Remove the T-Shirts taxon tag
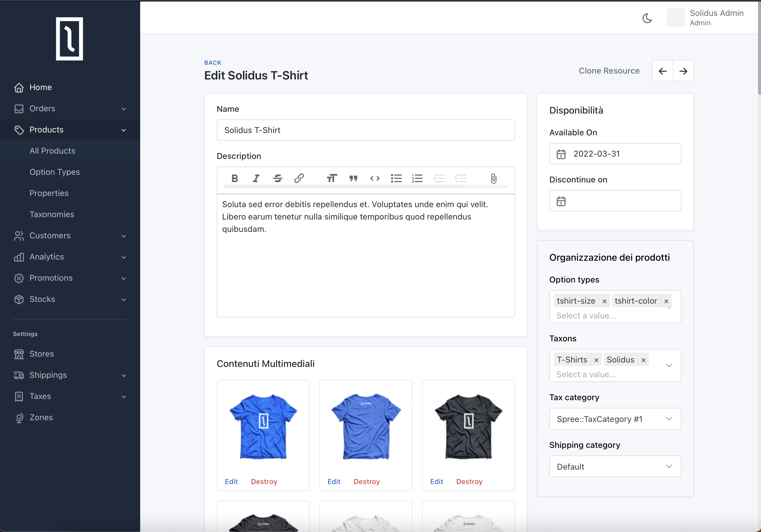This screenshot has width=761, height=532. [596, 360]
